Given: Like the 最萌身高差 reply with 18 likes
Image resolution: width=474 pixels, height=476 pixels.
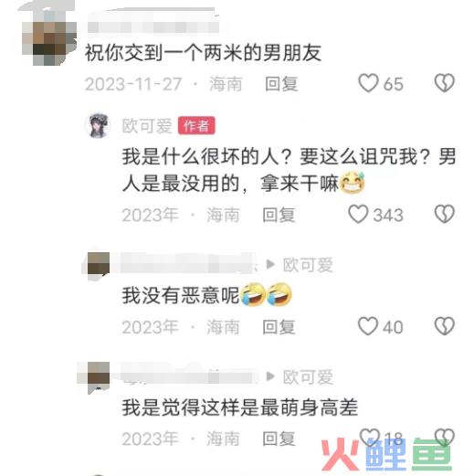Looking at the screenshot, I should [369, 438].
